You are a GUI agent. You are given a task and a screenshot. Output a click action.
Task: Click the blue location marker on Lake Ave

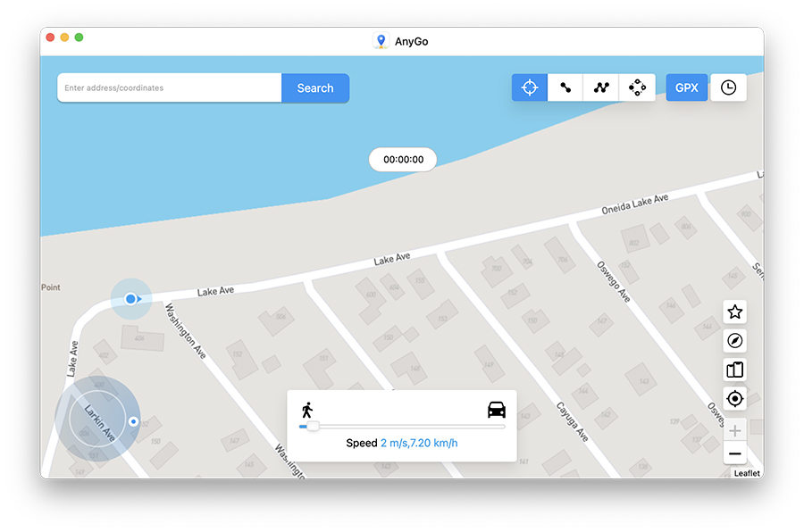[x=130, y=298]
